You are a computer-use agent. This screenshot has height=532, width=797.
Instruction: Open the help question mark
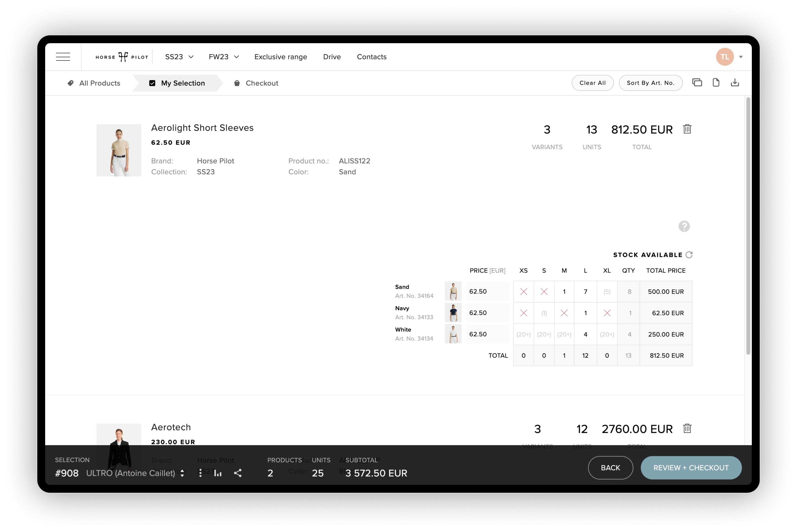pos(684,226)
